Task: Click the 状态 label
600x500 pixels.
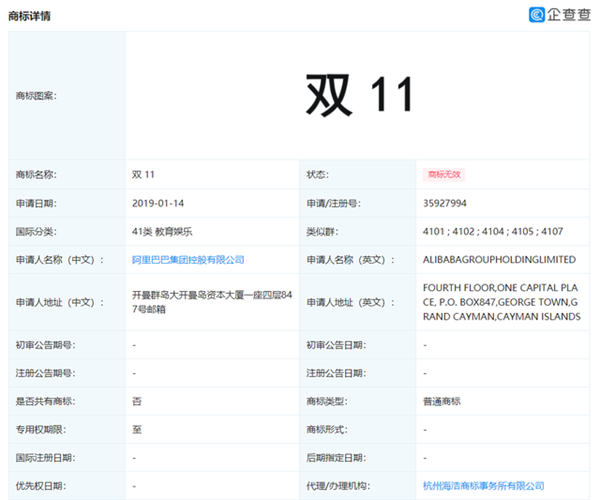Action: coord(318,175)
